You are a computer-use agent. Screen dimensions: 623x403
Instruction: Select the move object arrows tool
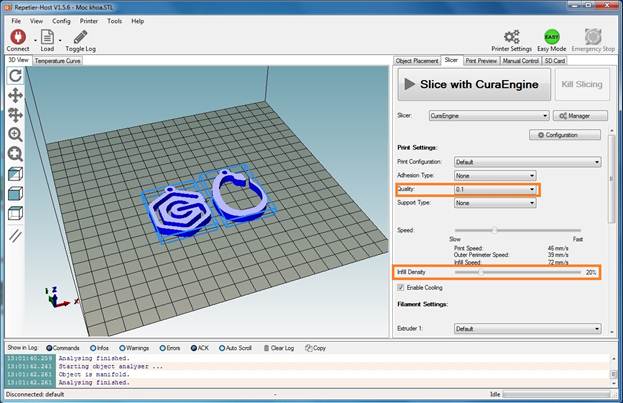coord(15,95)
